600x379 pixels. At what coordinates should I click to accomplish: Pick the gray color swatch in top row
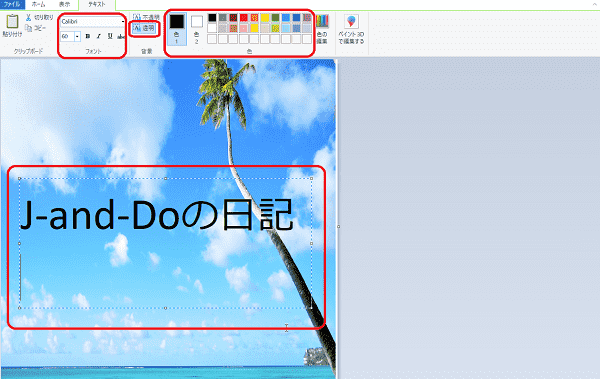[223, 18]
